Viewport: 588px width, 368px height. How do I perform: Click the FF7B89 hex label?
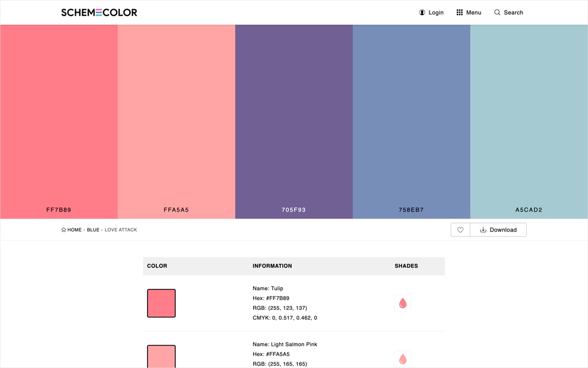(59, 210)
